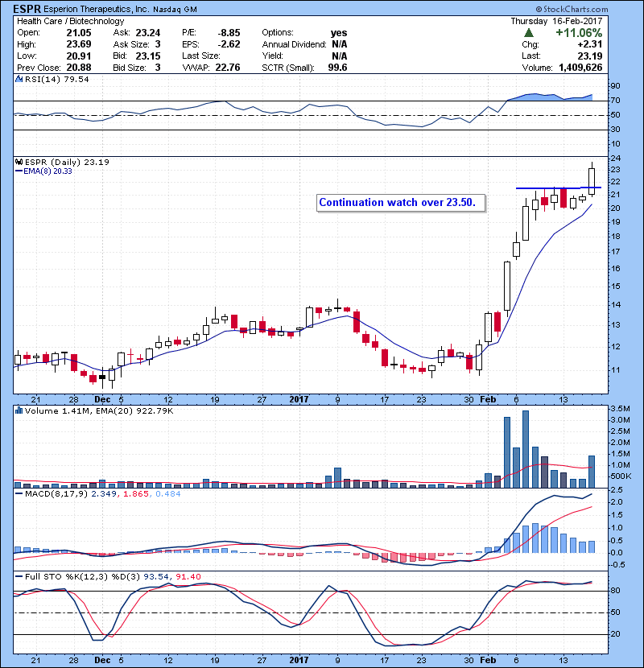The image size is (644, 668).
Task: Click the company name Esperion Therapeutics, Inc.
Action: pyautogui.click(x=96, y=10)
